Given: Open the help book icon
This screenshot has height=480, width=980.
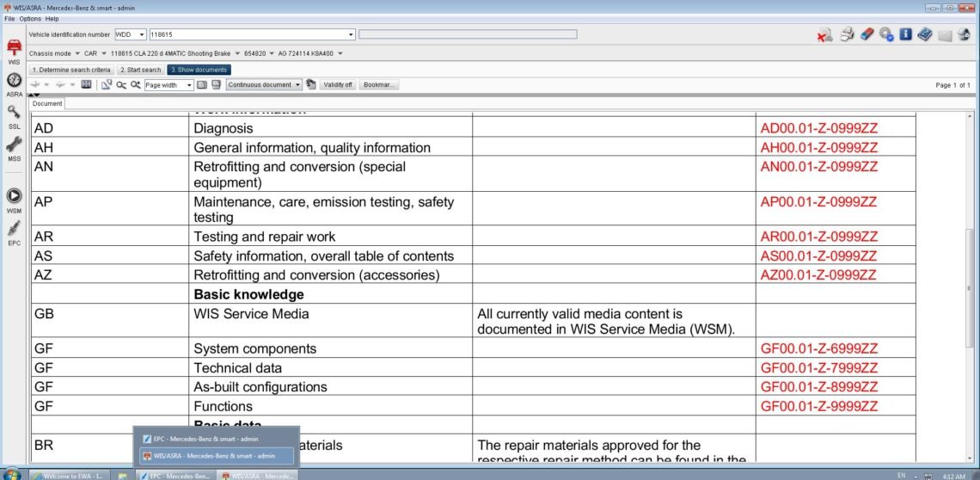Looking at the screenshot, I should (925, 35).
